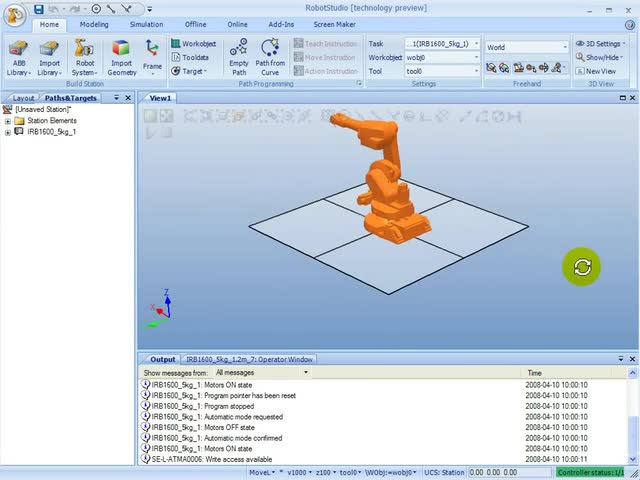This screenshot has height=480, width=640.
Task: Switch to the Online ribbon tab
Action: (237, 24)
